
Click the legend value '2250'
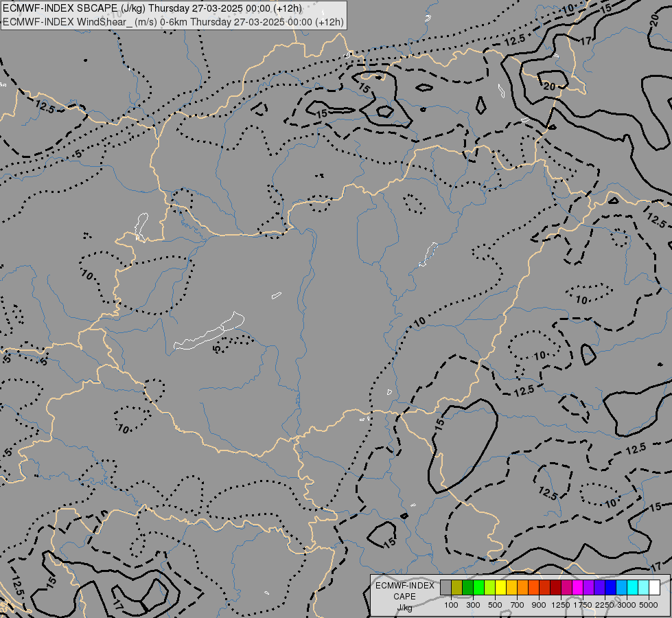click(x=605, y=605)
